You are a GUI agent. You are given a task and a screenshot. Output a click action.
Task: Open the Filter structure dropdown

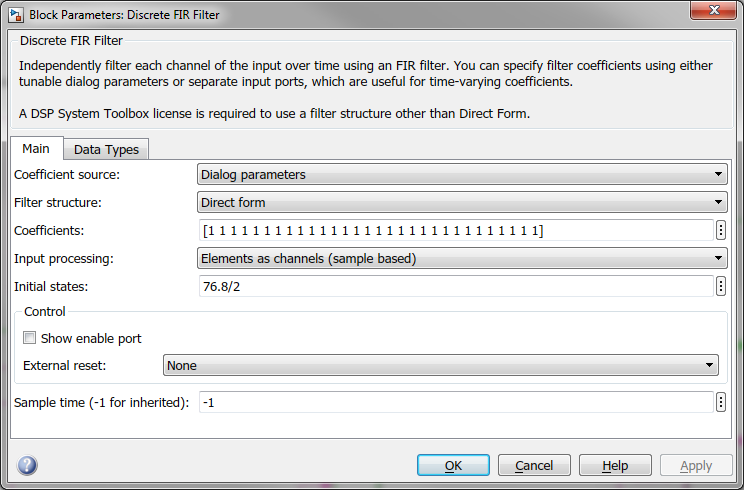461,202
